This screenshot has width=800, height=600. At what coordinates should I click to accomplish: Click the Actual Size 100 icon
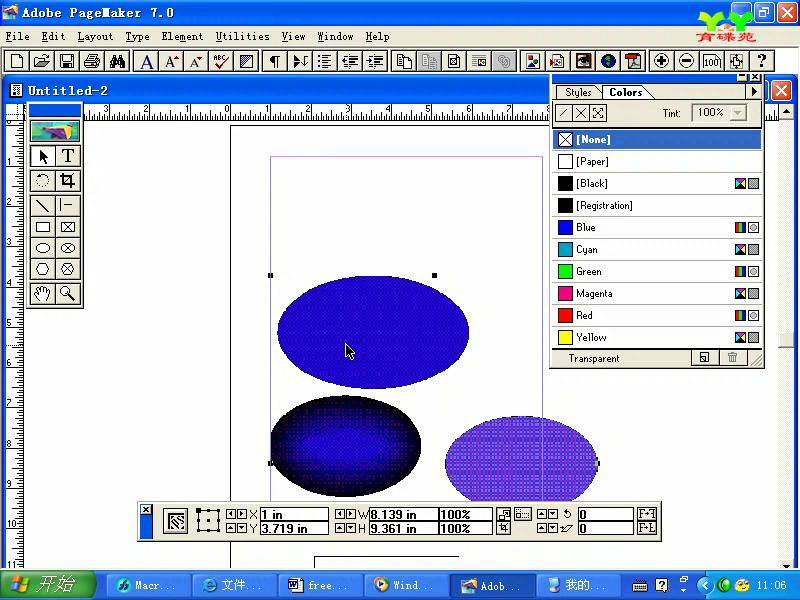[x=711, y=61]
